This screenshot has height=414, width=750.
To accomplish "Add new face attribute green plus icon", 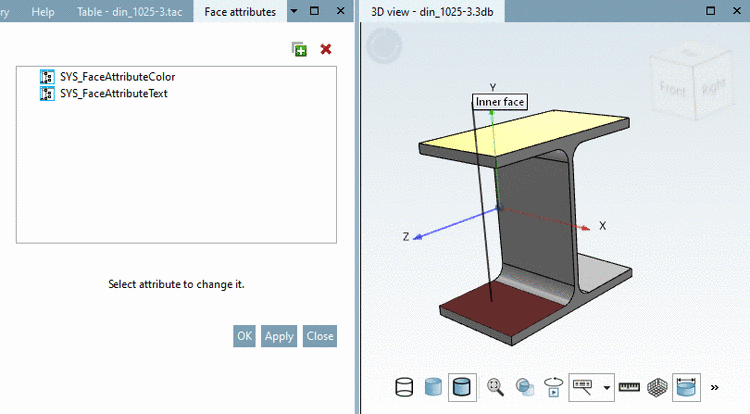I will [299, 49].
